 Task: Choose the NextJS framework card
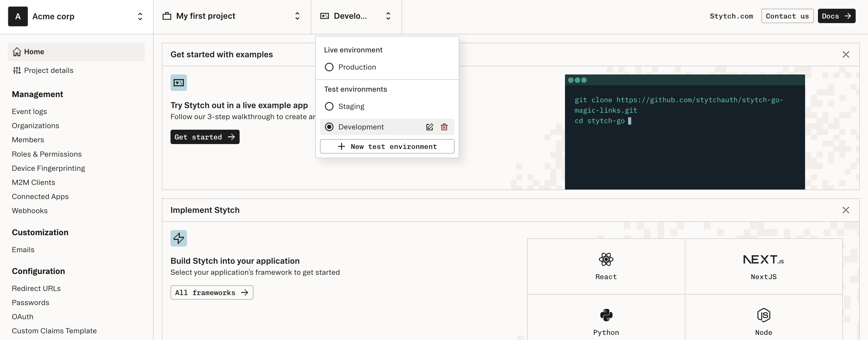pyautogui.click(x=763, y=267)
